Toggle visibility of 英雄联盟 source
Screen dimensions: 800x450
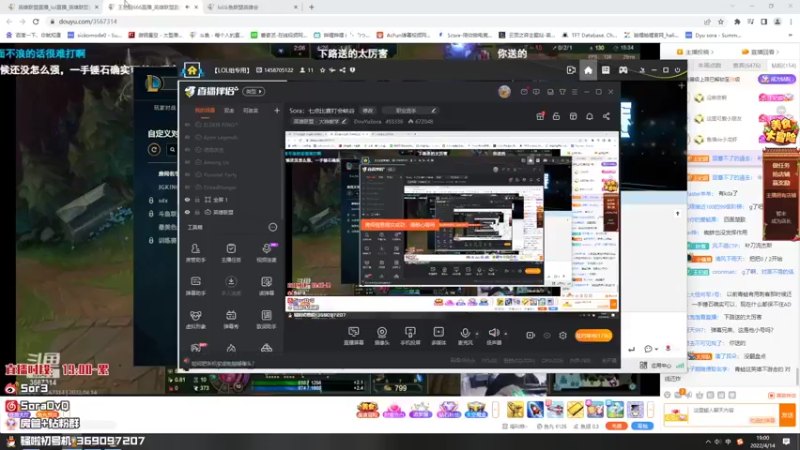pyautogui.click(x=187, y=212)
